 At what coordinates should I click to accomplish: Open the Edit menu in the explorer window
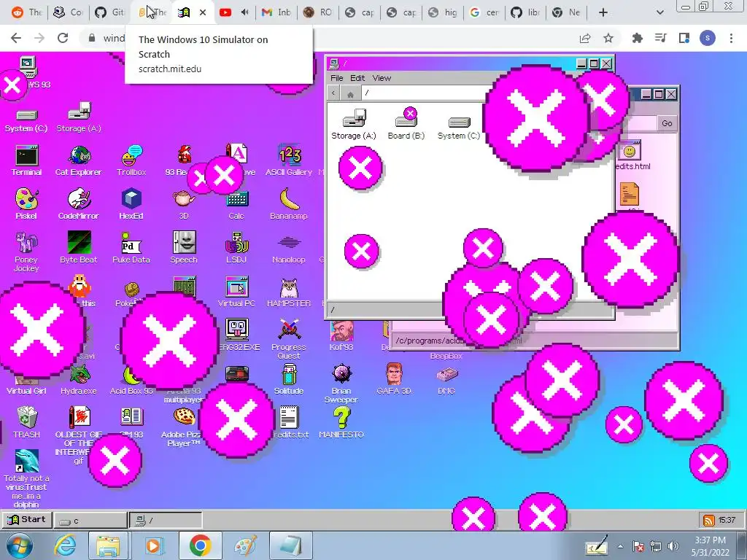click(357, 78)
